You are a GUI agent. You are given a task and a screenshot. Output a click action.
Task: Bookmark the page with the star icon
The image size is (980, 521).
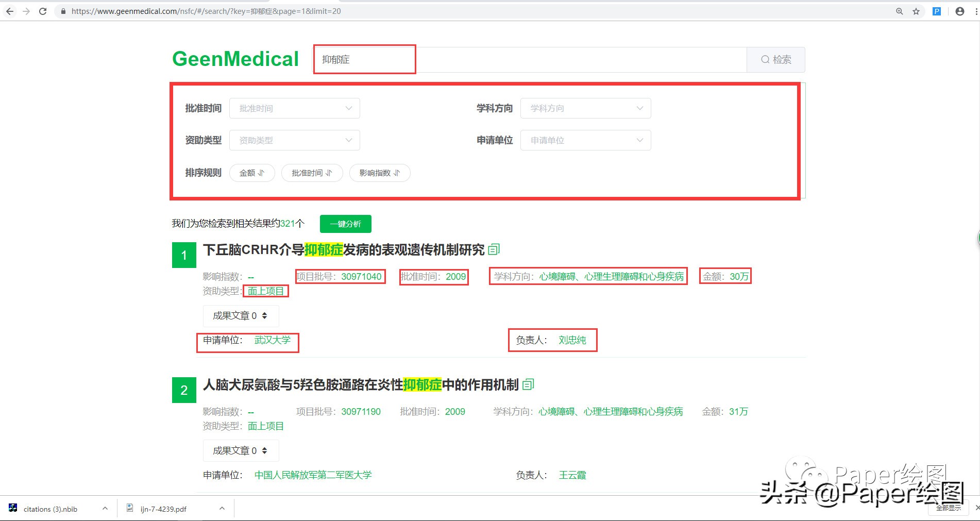click(917, 11)
